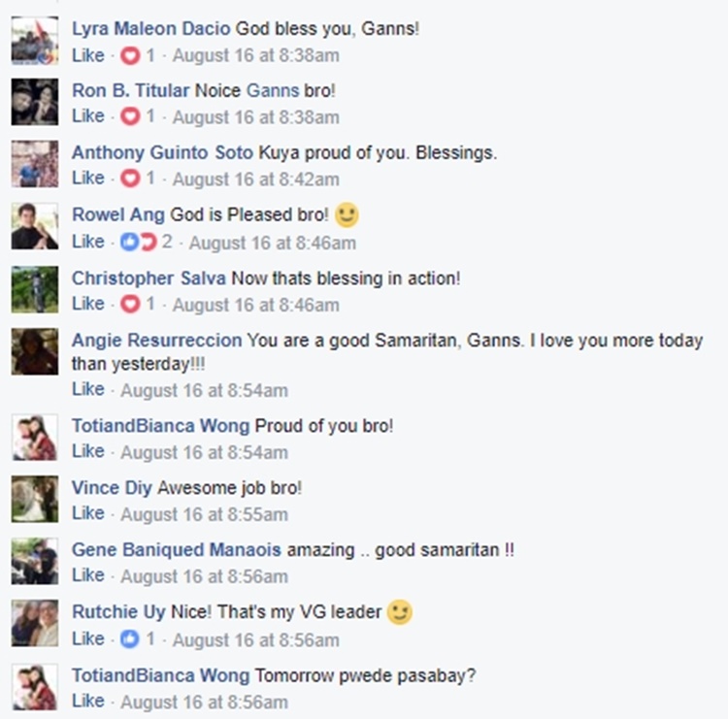
Task: Open heart reaction on Anthony Guinto Soto's comment
Action: point(130,179)
